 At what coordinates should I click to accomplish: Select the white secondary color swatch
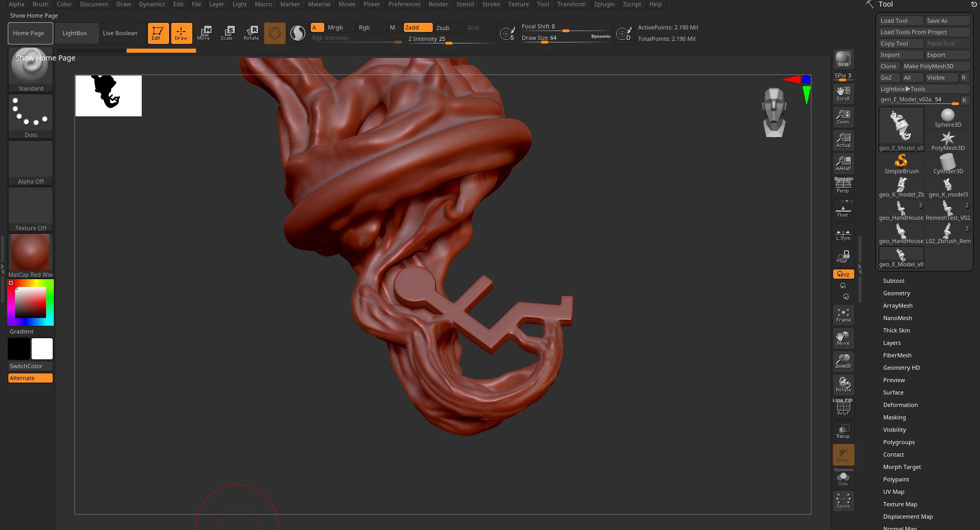[42, 349]
